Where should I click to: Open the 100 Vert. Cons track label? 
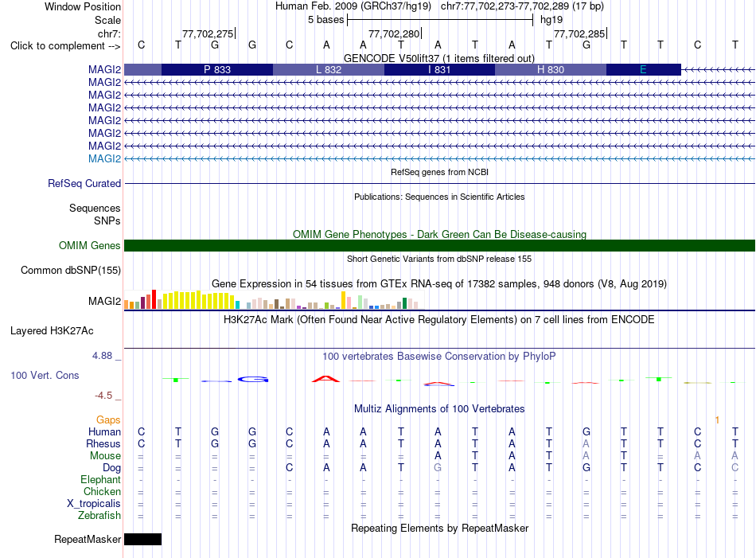pyautogui.click(x=45, y=375)
